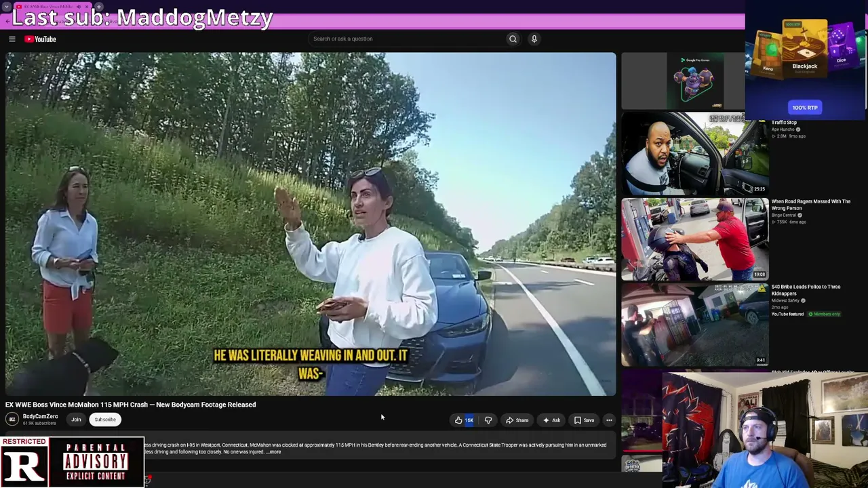The width and height of the screenshot is (868, 488).
Task: Open the $40 bribe video thumbnail
Action: [x=694, y=325]
